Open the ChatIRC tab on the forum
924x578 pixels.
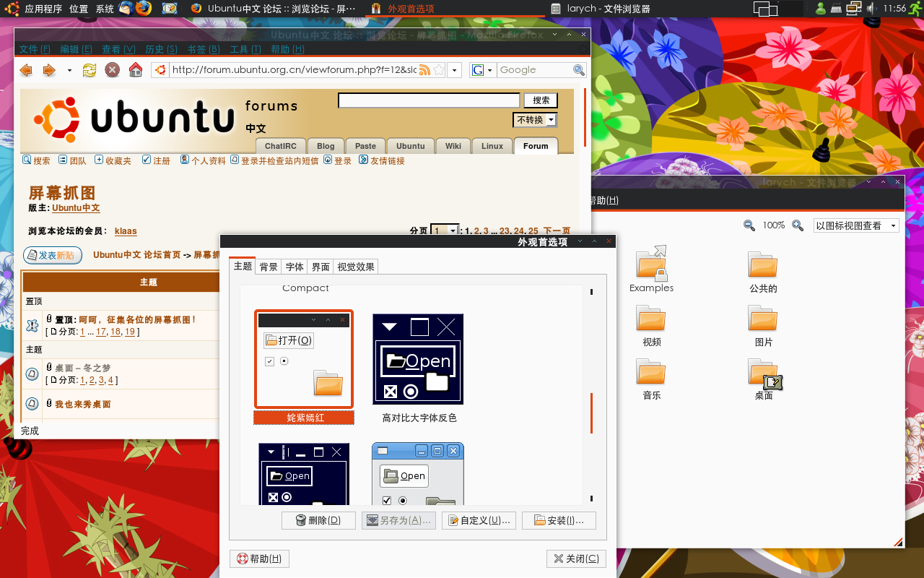click(281, 146)
